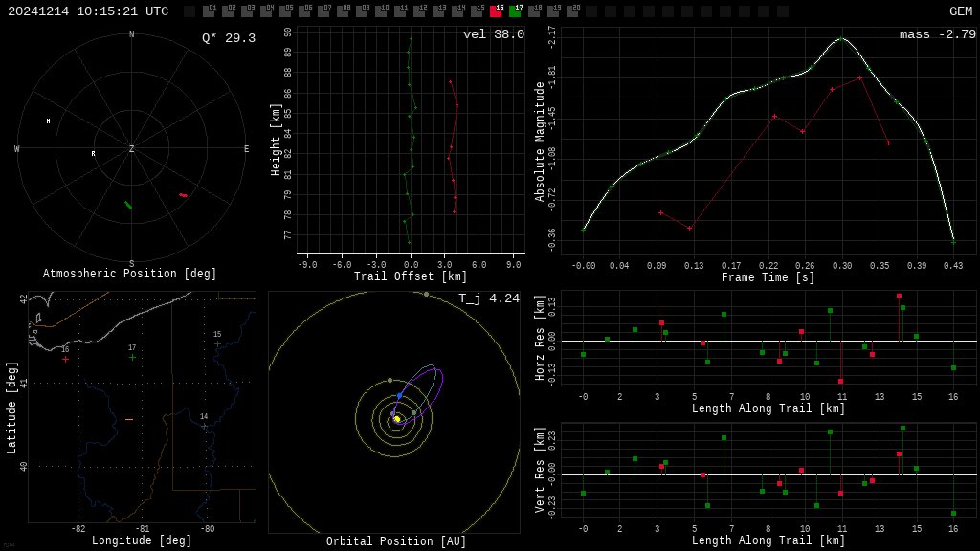
Task: Click station box labeled 12
Action: pos(419,11)
